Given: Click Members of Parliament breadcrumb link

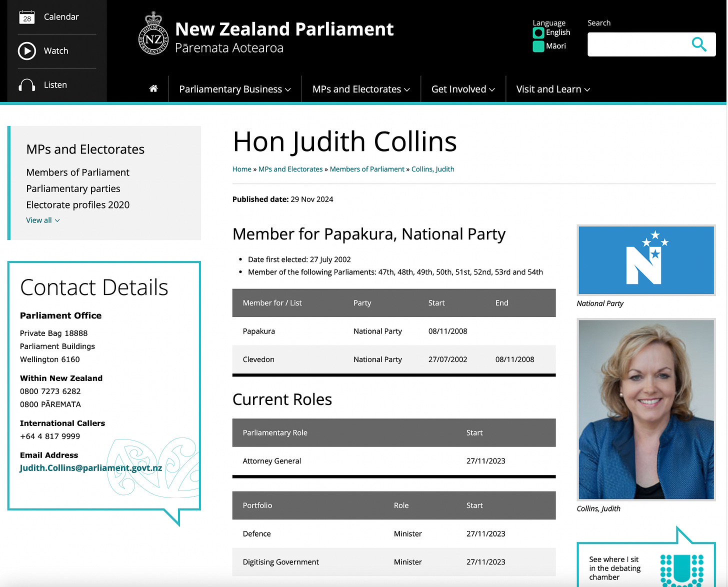Looking at the screenshot, I should 367,169.
